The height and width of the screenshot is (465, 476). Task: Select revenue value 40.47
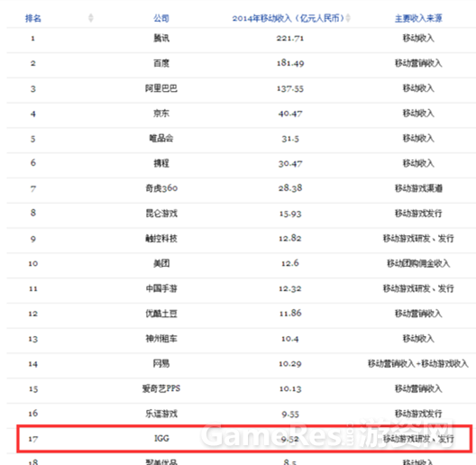tap(290, 114)
